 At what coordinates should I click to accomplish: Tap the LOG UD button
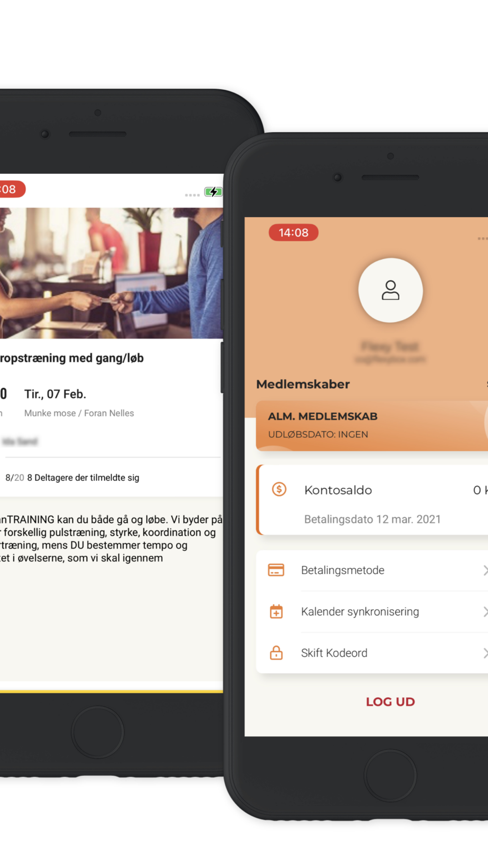pos(390,702)
